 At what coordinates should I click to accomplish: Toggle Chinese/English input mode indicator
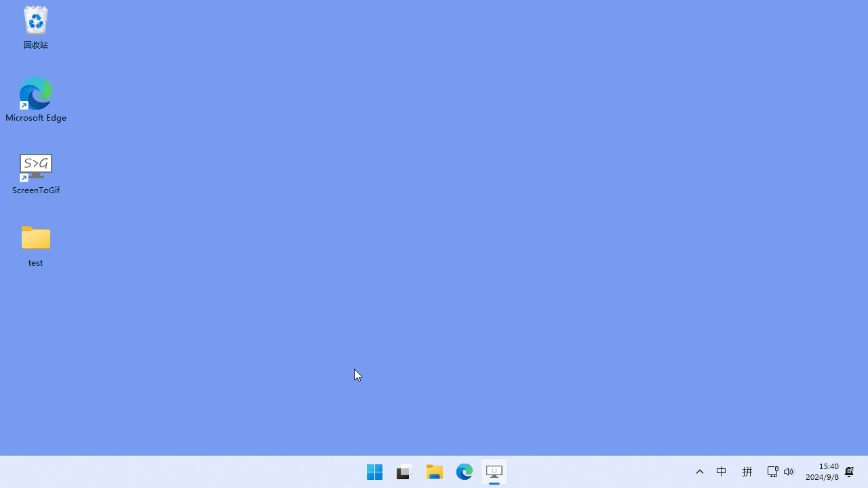click(722, 472)
